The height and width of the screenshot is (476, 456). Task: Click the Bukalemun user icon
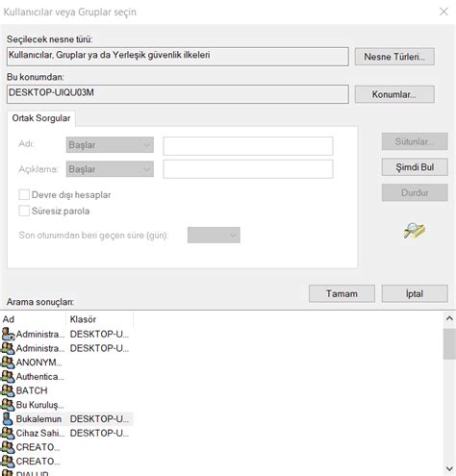8,418
